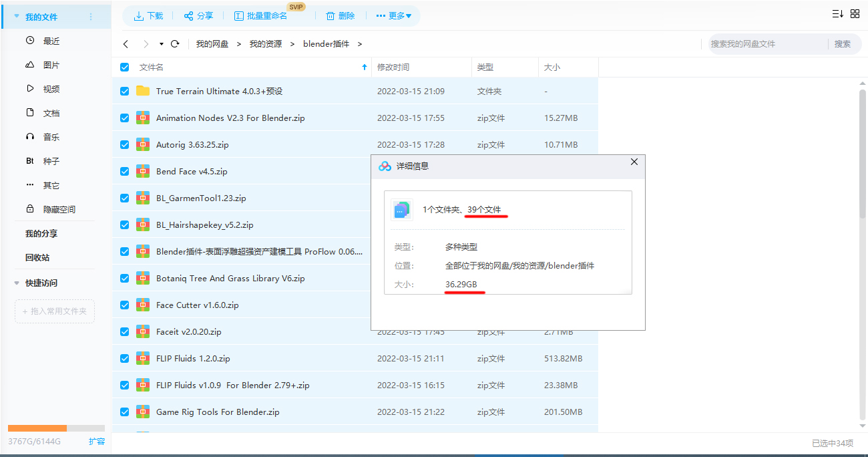
Task: Open the navigation history dropdown arrow
Action: click(x=162, y=44)
